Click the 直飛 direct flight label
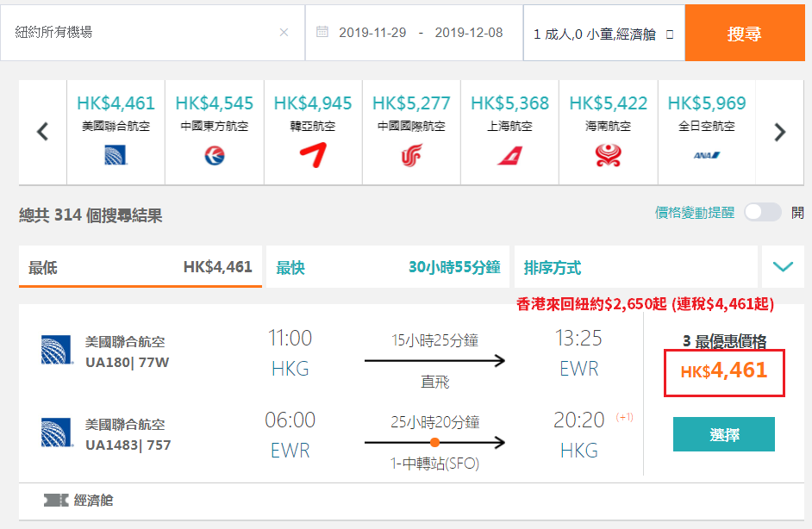812x529 pixels. (x=435, y=382)
